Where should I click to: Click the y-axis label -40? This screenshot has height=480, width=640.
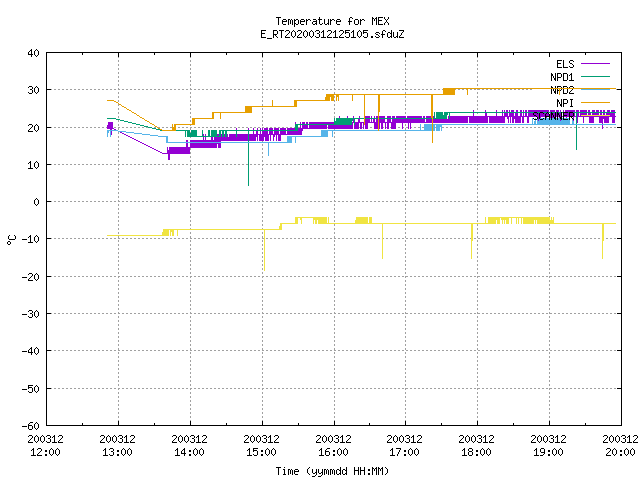[x=30, y=351]
